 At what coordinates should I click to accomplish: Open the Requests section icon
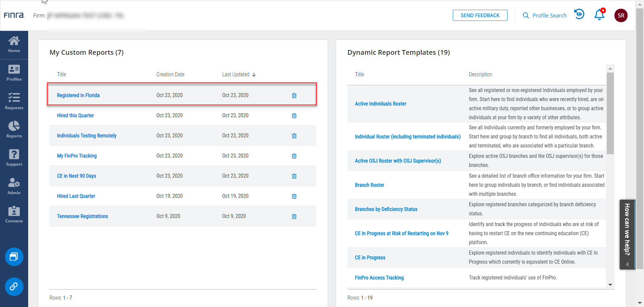pyautogui.click(x=14, y=101)
